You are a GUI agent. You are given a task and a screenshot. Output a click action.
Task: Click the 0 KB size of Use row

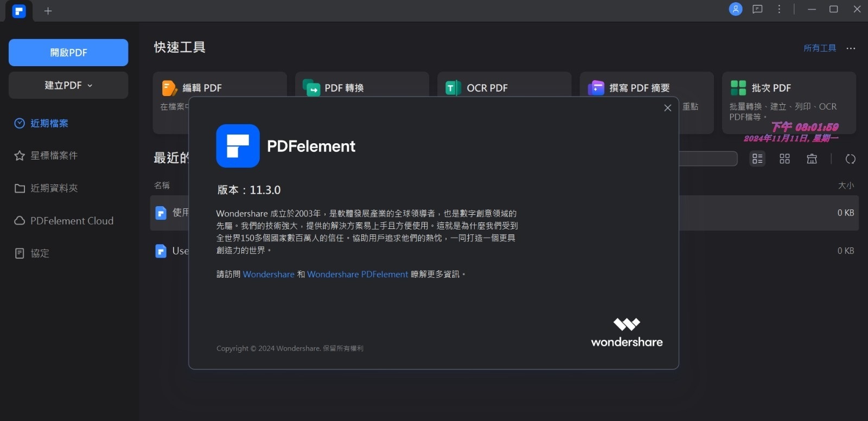click(846, 251)
